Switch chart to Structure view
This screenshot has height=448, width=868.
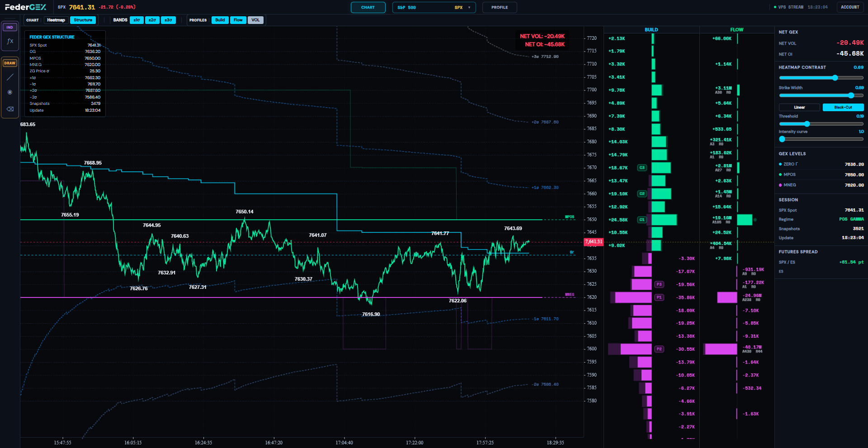pyautogui.click(x=83, y=20)
